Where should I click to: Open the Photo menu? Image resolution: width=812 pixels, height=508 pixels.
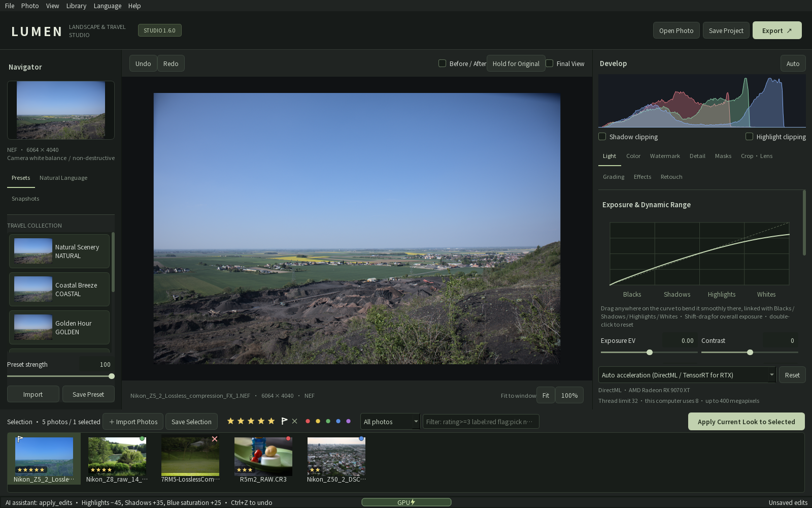click(x=30, y=6)
